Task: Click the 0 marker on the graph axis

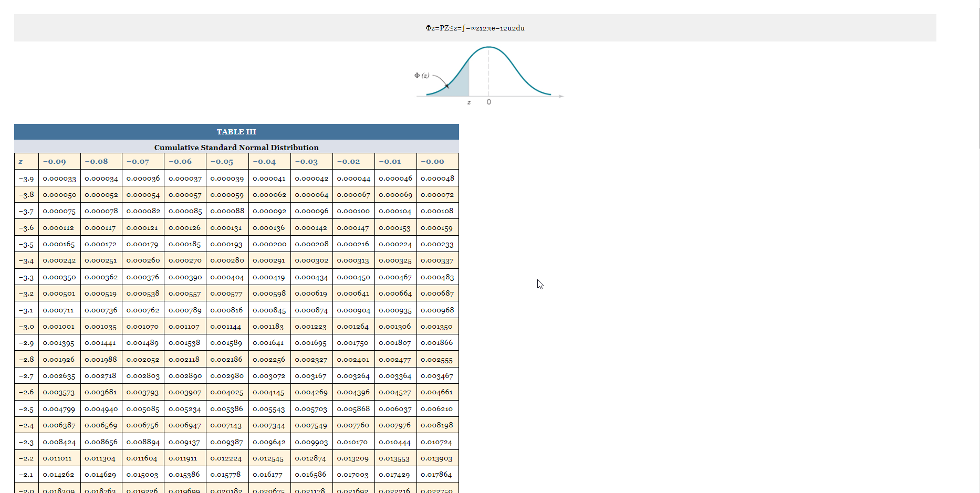Action: pyautogui.click(x=488, y=102)
